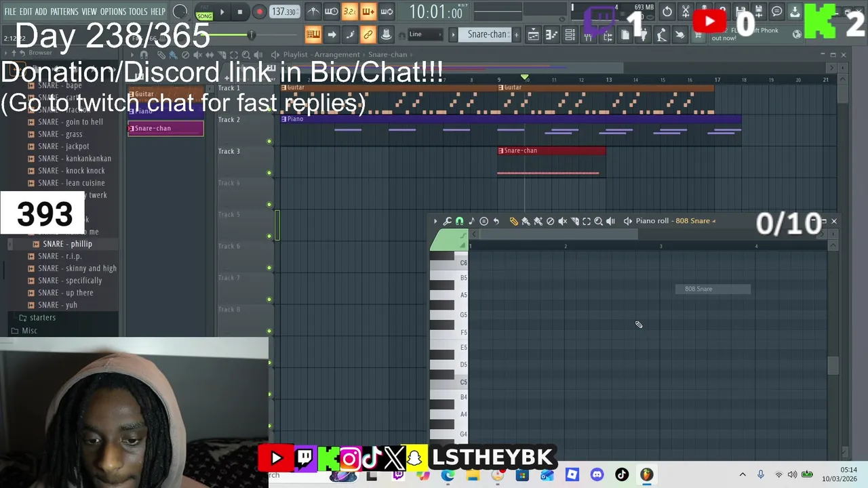868x488 pixels.
Task: Select SNARE - knock knock sample
Action: [71, 171]
